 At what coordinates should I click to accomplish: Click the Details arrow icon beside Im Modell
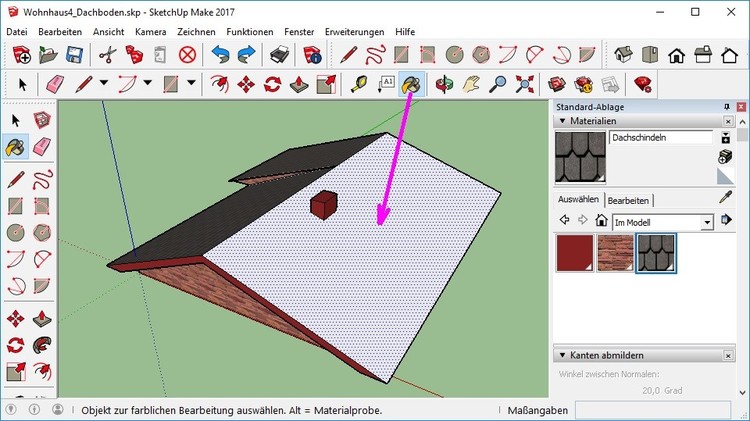click(x=726, y=220)
